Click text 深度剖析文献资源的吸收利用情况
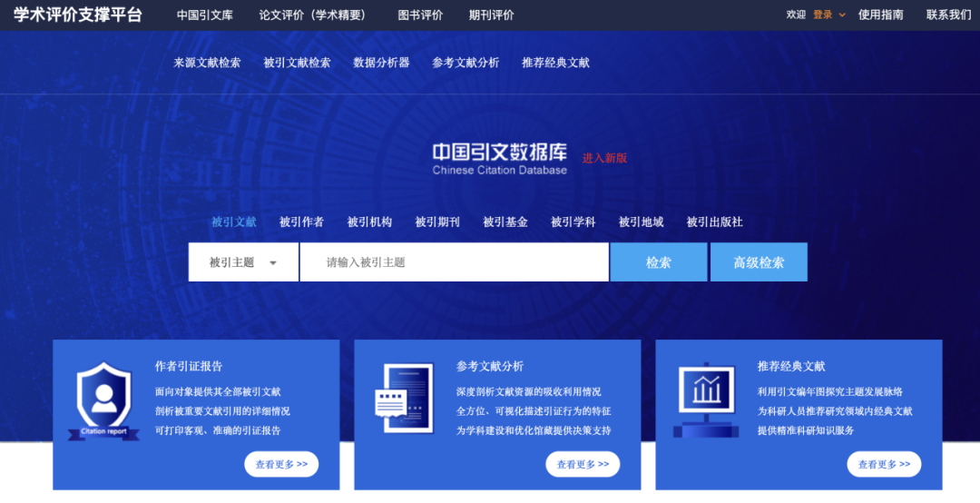 pyautogui.click(x=529, y=392)
